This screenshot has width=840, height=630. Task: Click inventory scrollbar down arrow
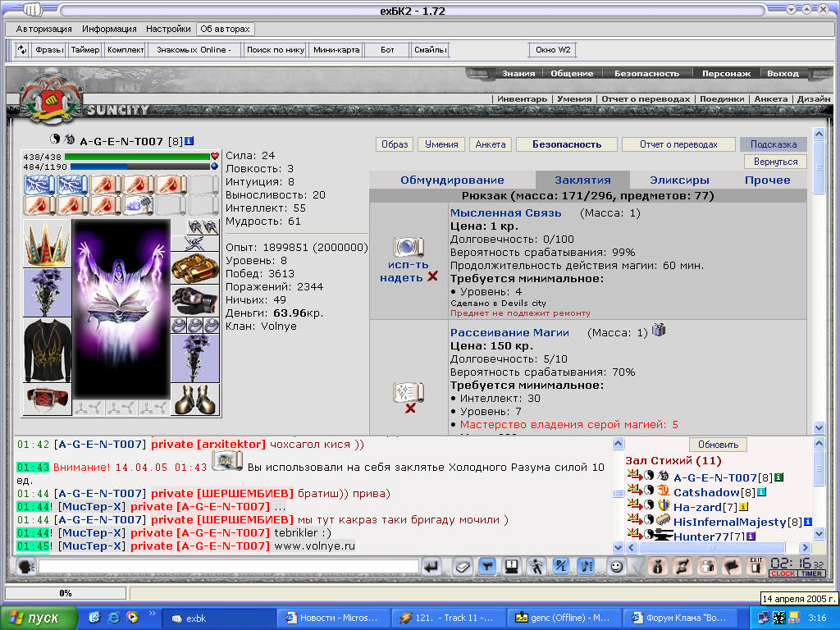pos(819,427)
